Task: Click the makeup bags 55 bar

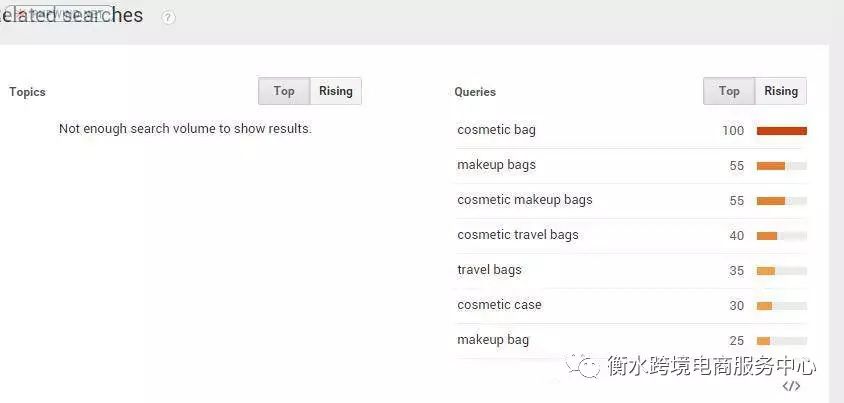Action: pos(782,166)
